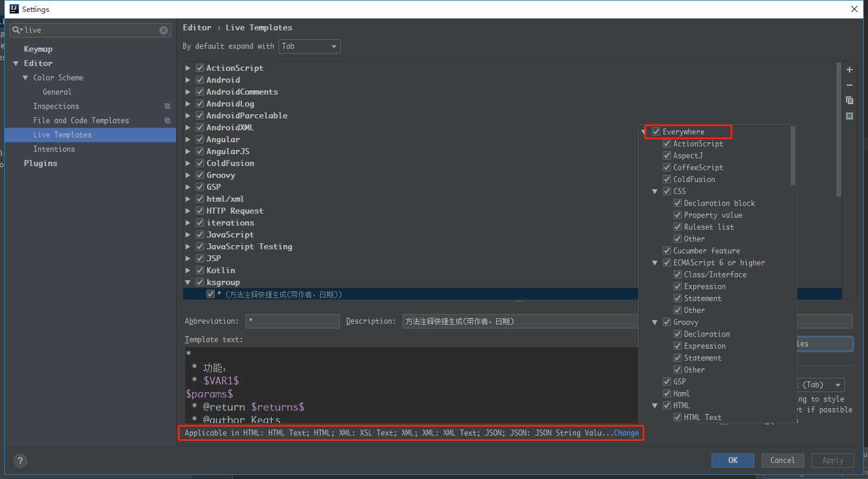Open File and Code Templates settings
The height and width of the screenshot is (479, 868).
coord(81,120)
